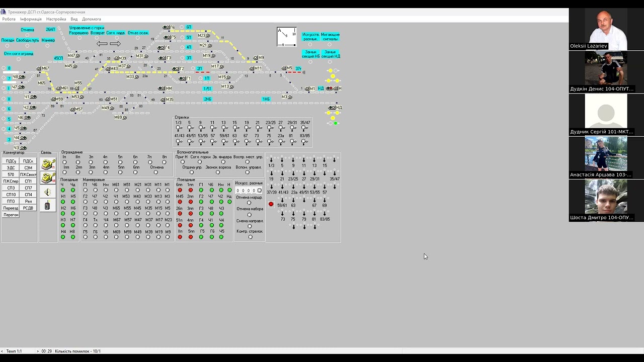Open the Допомога menu
The width and height of the screenshot is (644, 362).
92,19
